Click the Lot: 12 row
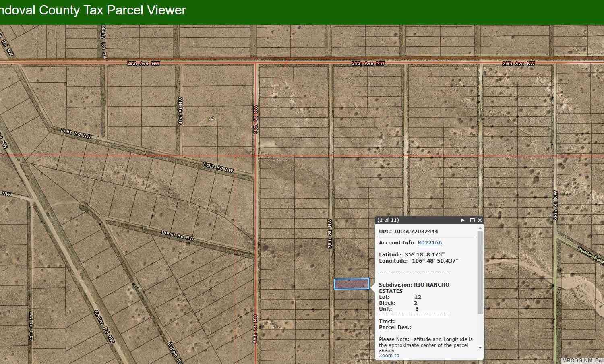Viewport: 604px width, 364px height. pyautogui.click(x=400, y=297)
